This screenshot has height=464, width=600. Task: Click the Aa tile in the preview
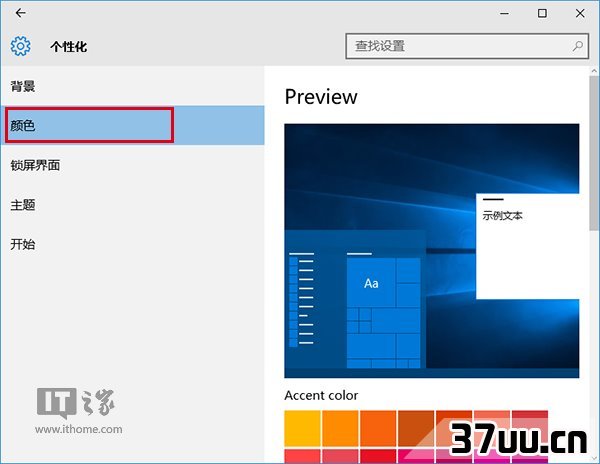(371, 283)
